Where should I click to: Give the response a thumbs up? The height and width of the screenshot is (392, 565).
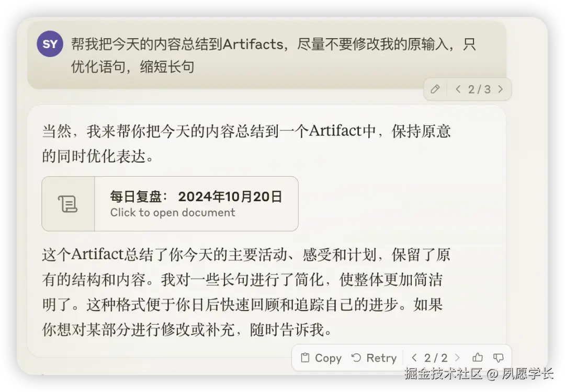(x=478, y=358)
